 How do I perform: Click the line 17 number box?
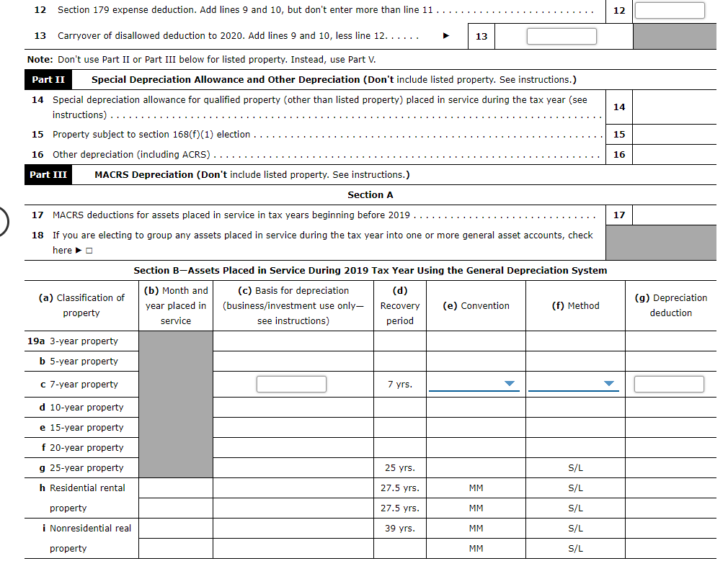point(619,215)
